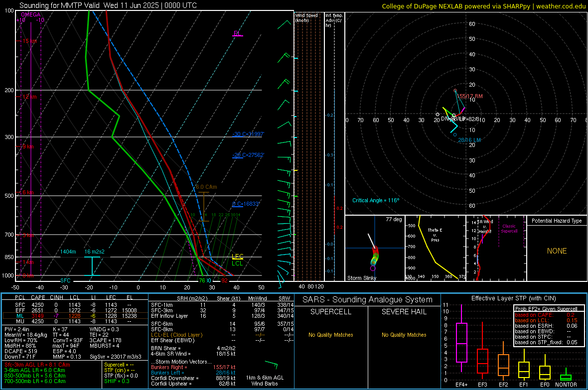This screenshot has width=588, height=390.
Task: Click the 0 C=16833' freezing level label
Action: point(246,204)
